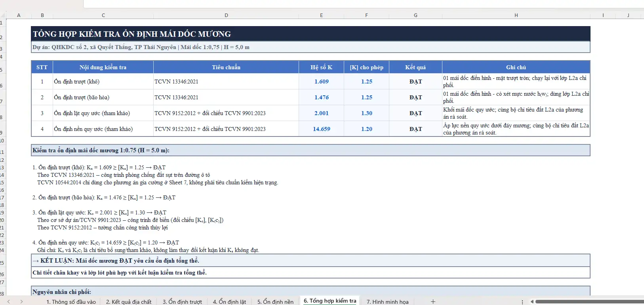Select the '6. Tổng hợp kiểm tra' sheet tab
Viewport: 644px width, 305px height.
330,301
